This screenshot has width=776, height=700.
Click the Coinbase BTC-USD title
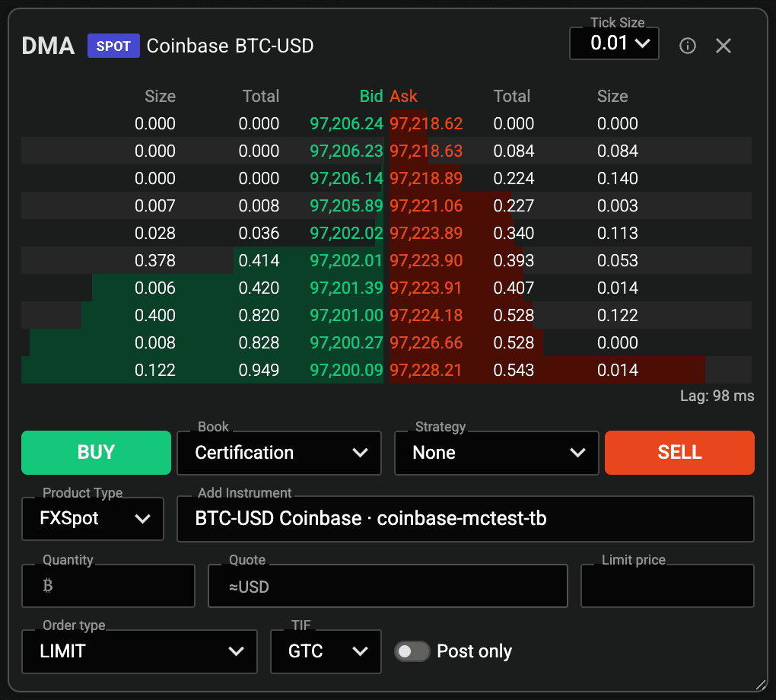pyautogui.click(x=230, y=46)
